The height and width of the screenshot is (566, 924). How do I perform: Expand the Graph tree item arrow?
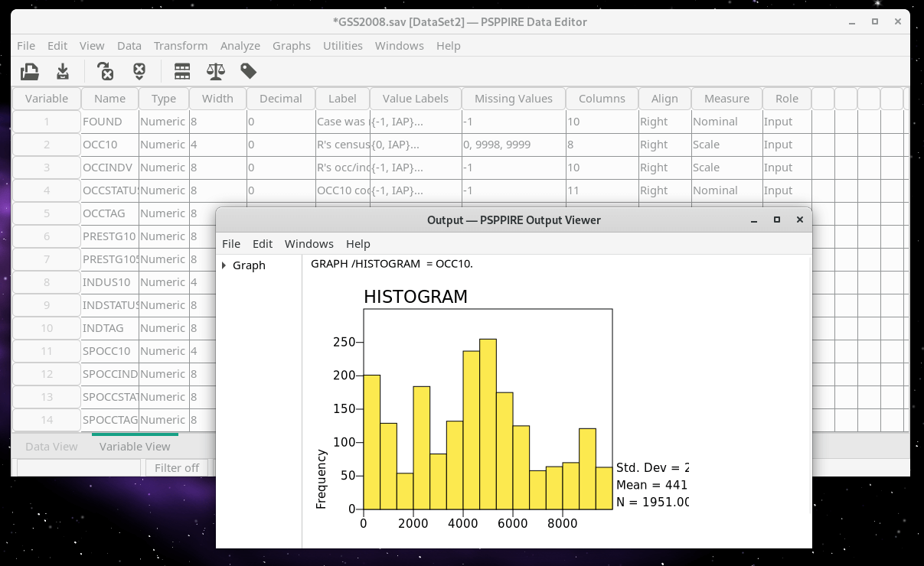[x=224, y=265]
